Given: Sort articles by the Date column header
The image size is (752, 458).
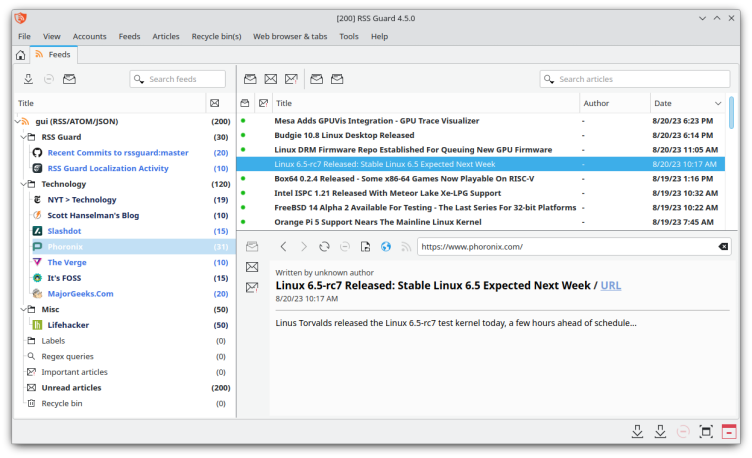Looking at the screenshot, I should (x=687, y=103).
